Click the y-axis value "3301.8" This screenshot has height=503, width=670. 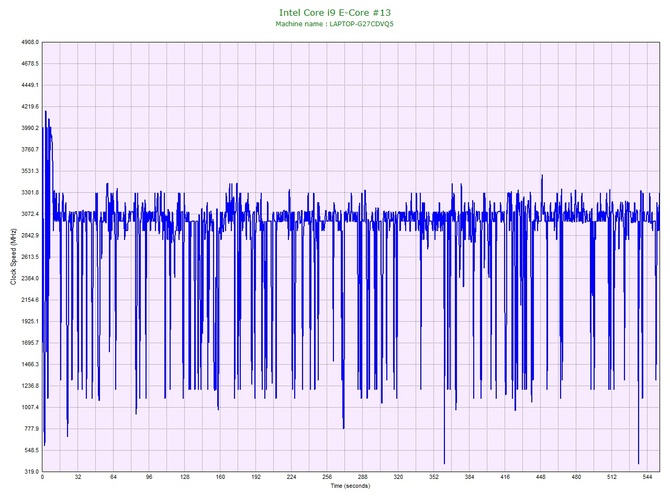[x=30, y=193]
